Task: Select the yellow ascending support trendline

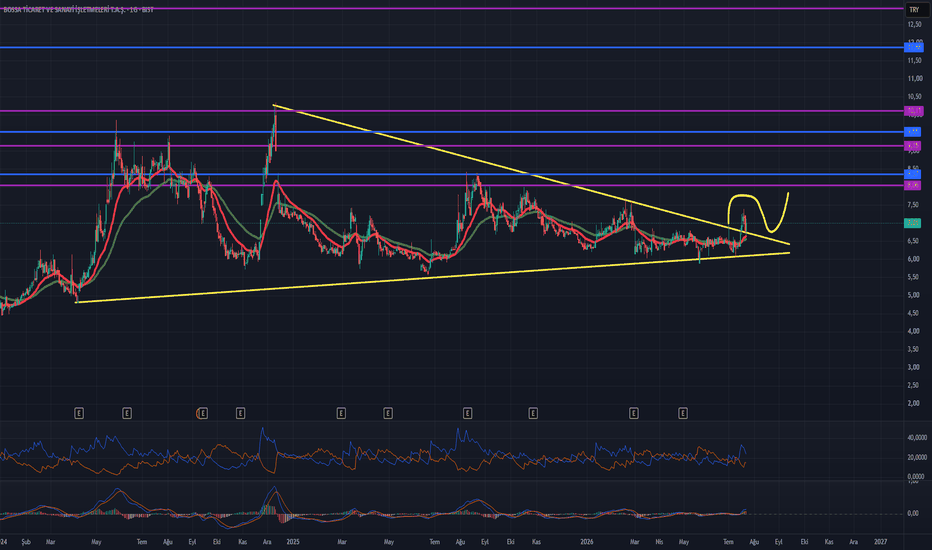Action: pos(433,278)
